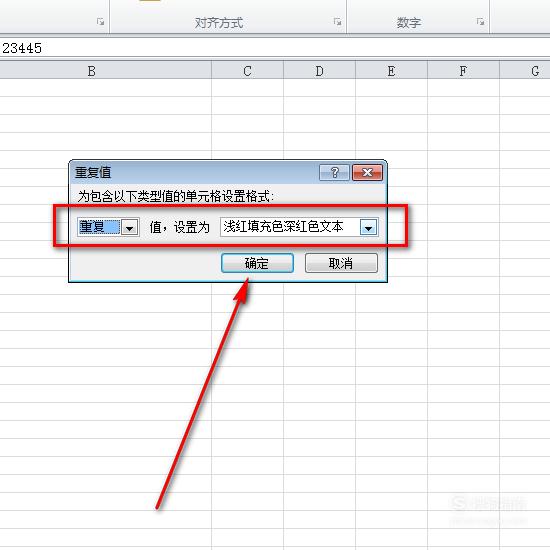Click the formula bar showing 23445

275,48
